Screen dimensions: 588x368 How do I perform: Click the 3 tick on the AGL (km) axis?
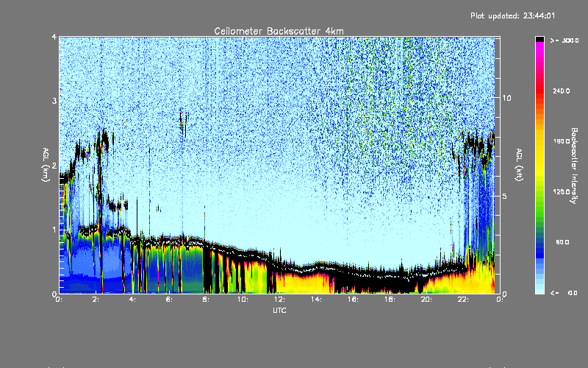54,101
